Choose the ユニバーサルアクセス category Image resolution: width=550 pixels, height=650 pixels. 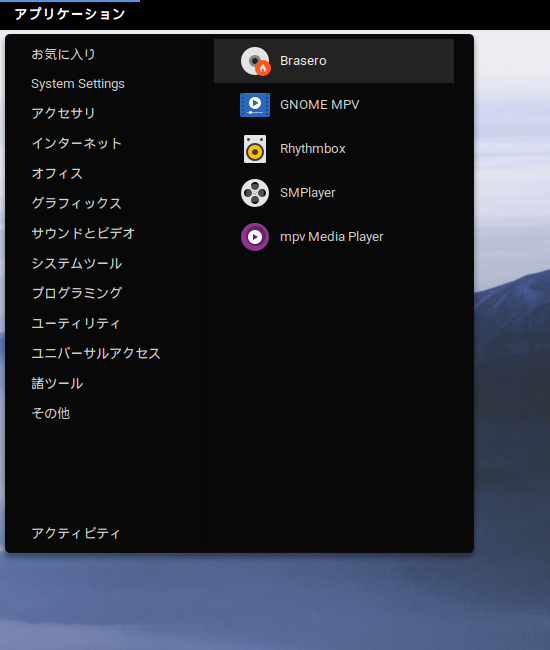[x=96, y=353]
